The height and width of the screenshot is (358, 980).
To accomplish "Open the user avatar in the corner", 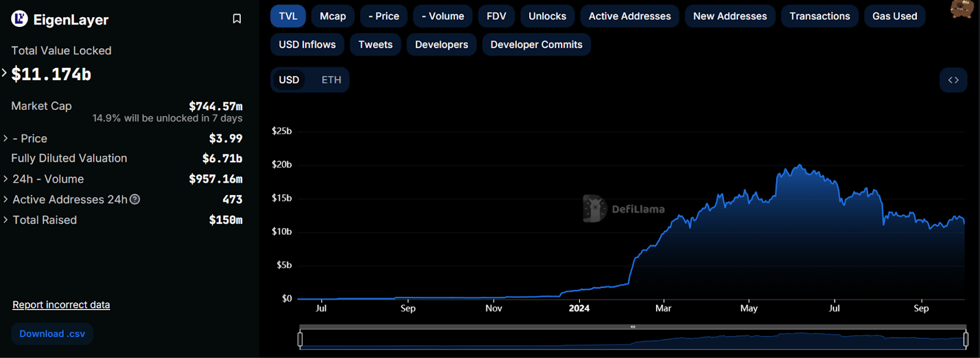I will (962, 9).
